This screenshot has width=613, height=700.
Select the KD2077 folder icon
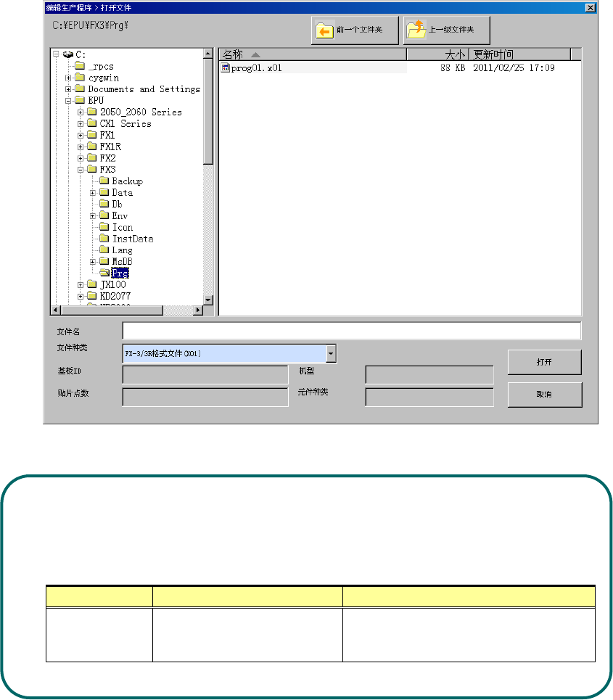(92, 296)
